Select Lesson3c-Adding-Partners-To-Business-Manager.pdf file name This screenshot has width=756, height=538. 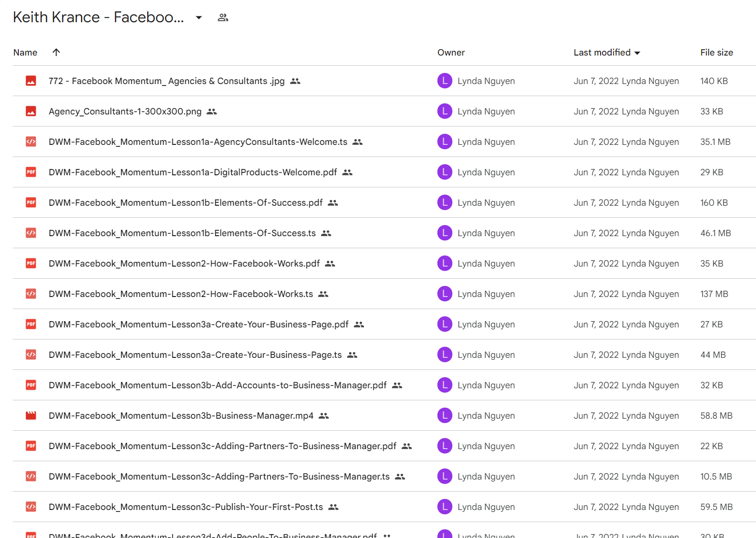(223, 446)
